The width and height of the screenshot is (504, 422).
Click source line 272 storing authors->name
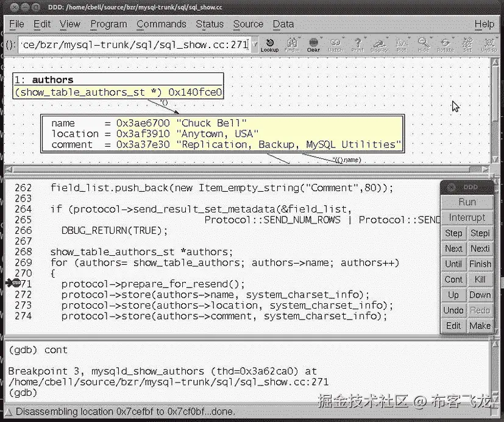point(215,295)
